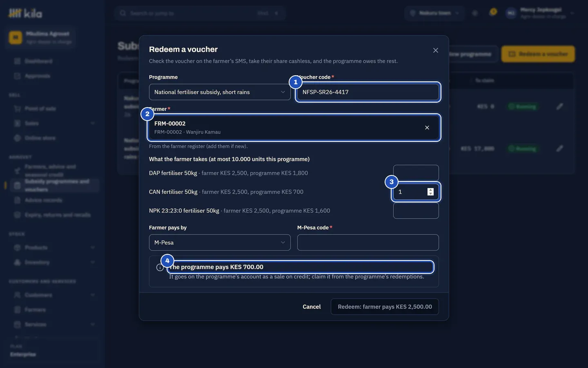Click the M-Pesa code field
The height and width of the screenshot is (368, 588).
coord(368,242)
